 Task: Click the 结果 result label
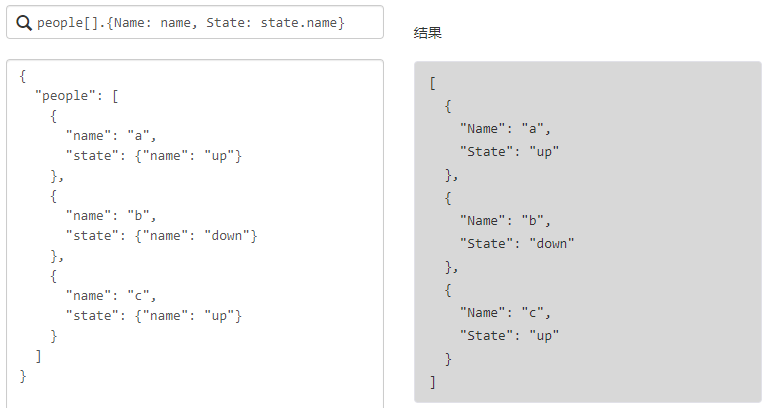(428, 33)
